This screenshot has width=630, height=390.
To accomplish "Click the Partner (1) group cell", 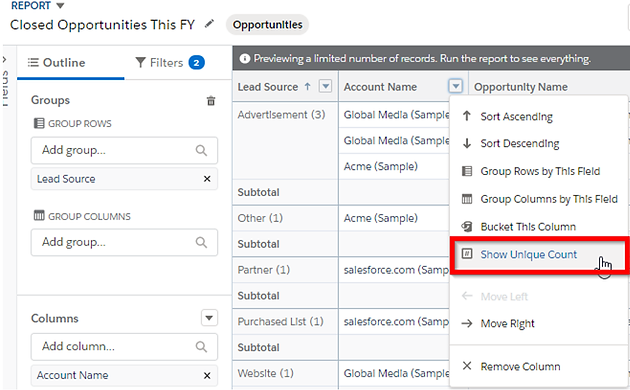I will click(x=285, y=270).
